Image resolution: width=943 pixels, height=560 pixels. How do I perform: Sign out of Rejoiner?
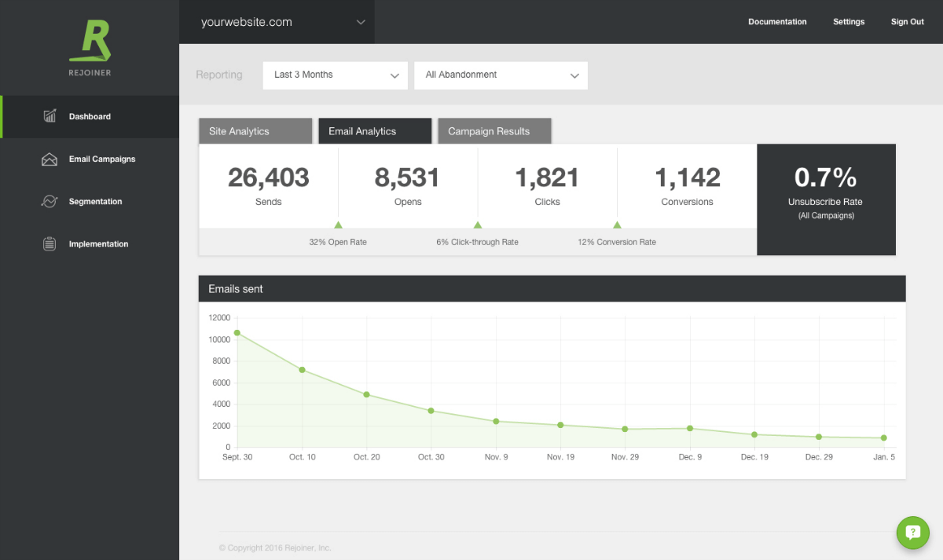(907, 22)
